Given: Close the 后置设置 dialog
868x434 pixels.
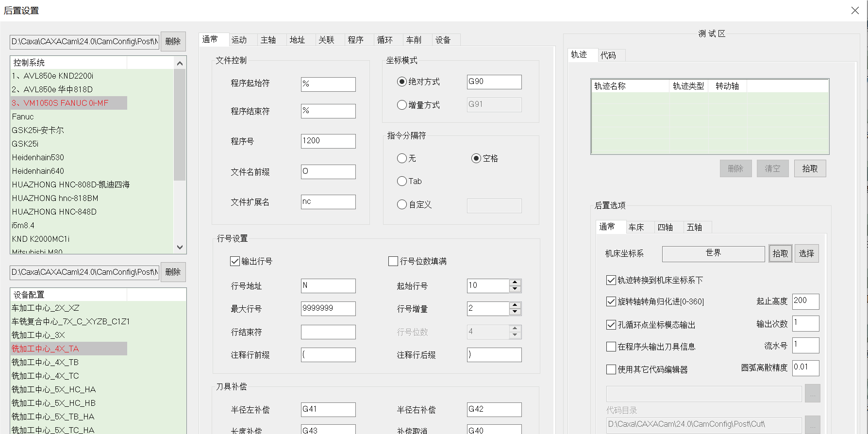Looking at the screenshot, I should pos(855,10).
